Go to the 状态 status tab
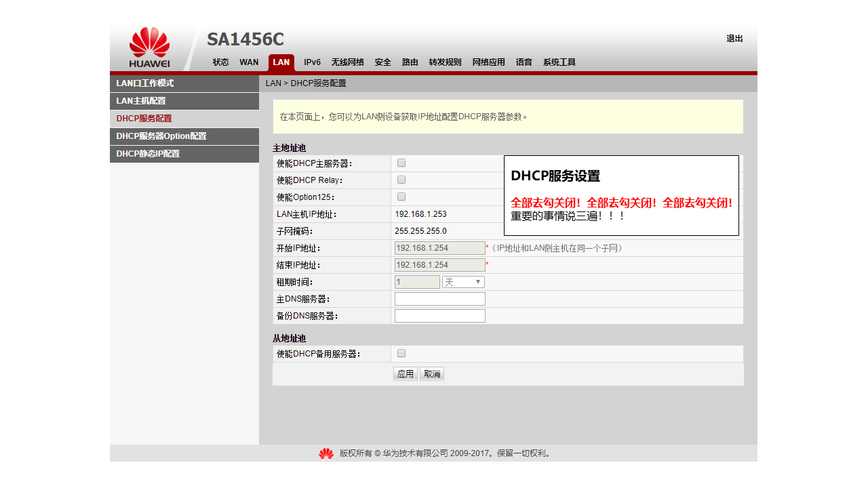 point(220,62)
